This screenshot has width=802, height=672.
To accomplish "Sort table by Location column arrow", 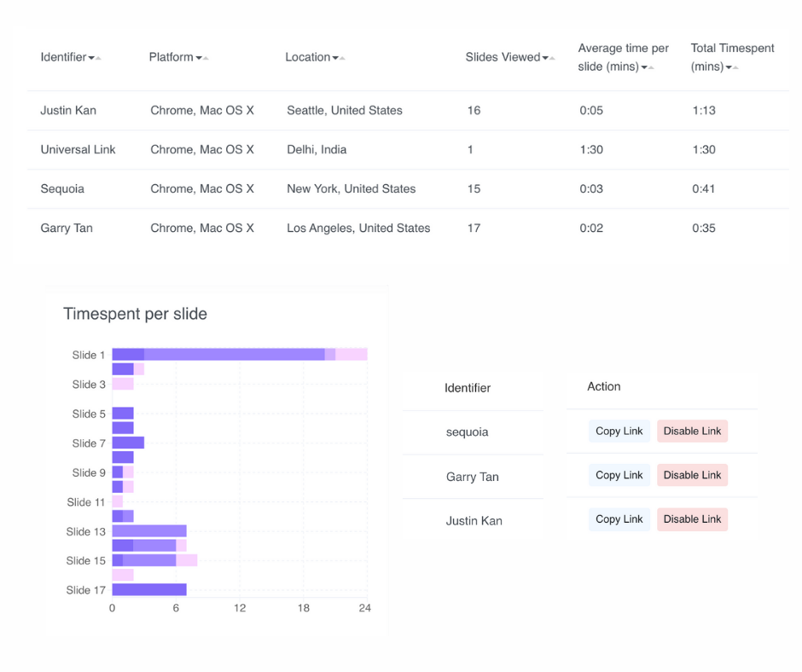I will [x=339, y=58].
